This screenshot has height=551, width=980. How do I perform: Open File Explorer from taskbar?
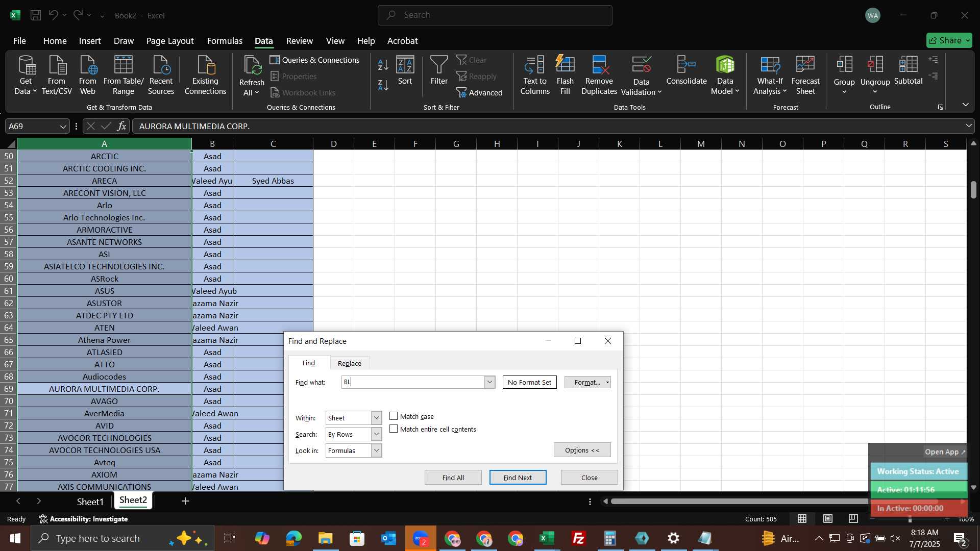(325, 538)
